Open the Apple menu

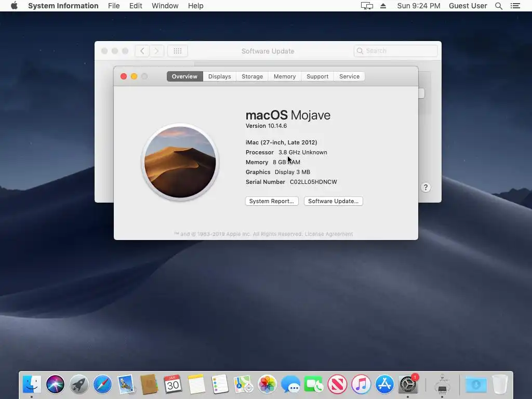pyautogui.click(x=14, y=6)
